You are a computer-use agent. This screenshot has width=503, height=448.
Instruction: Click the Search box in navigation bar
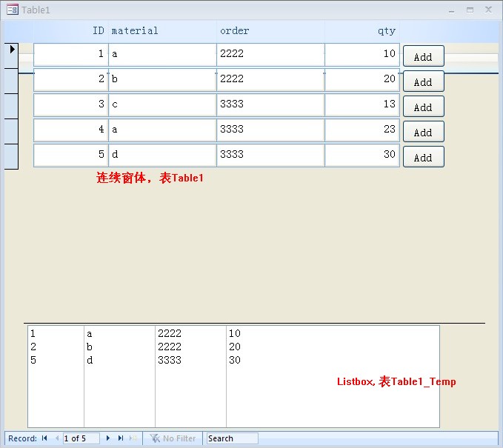pos(232,438)
